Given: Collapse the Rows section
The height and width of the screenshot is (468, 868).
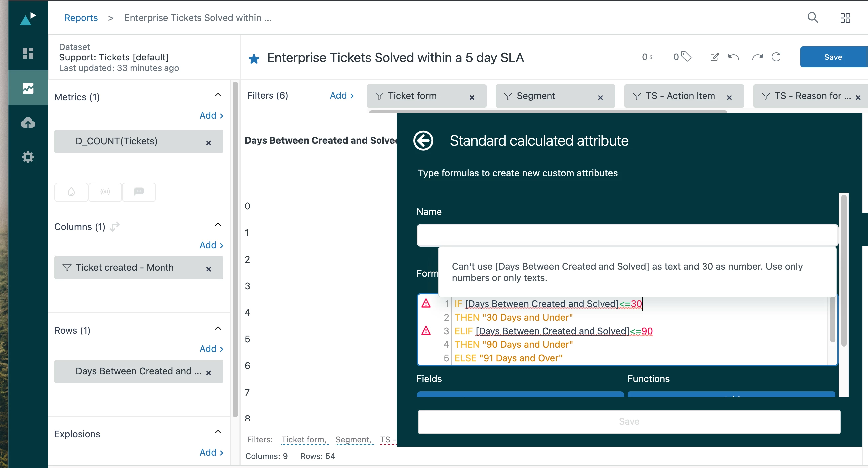Looking at the screenshot, I should point(218,329).
